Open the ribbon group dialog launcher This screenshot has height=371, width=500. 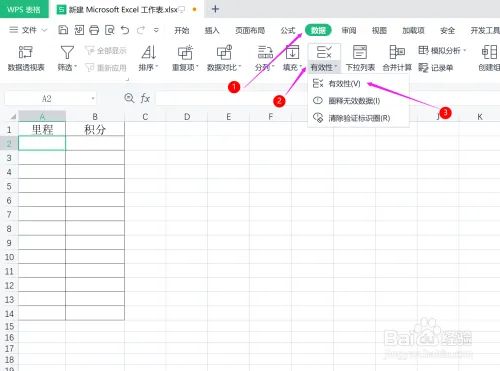tap(127, 79)
